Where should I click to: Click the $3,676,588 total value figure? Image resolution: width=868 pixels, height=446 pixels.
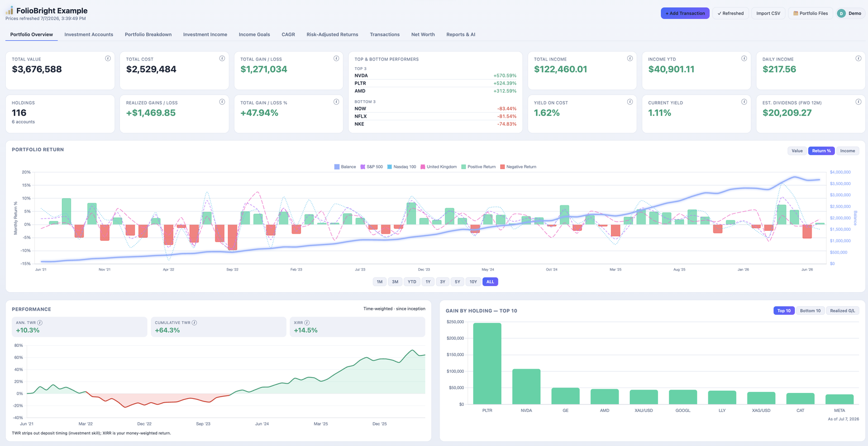[x=37, y=69]
